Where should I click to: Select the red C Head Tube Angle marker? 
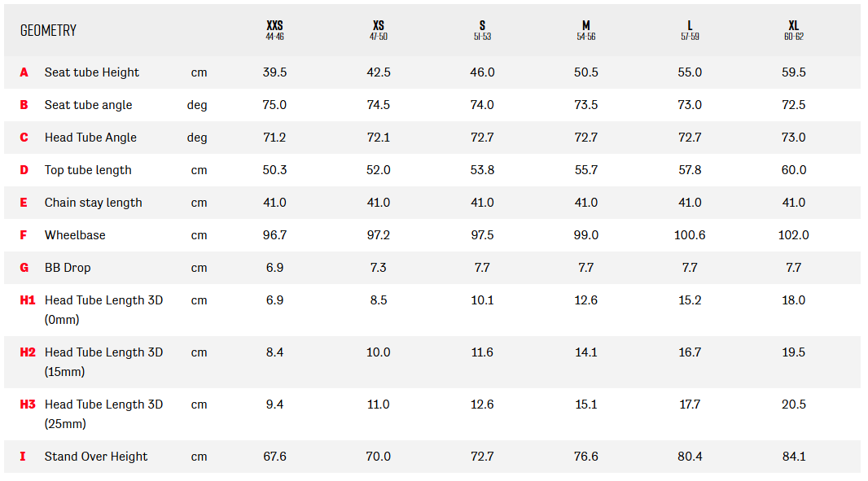click(x=24, y=138)
